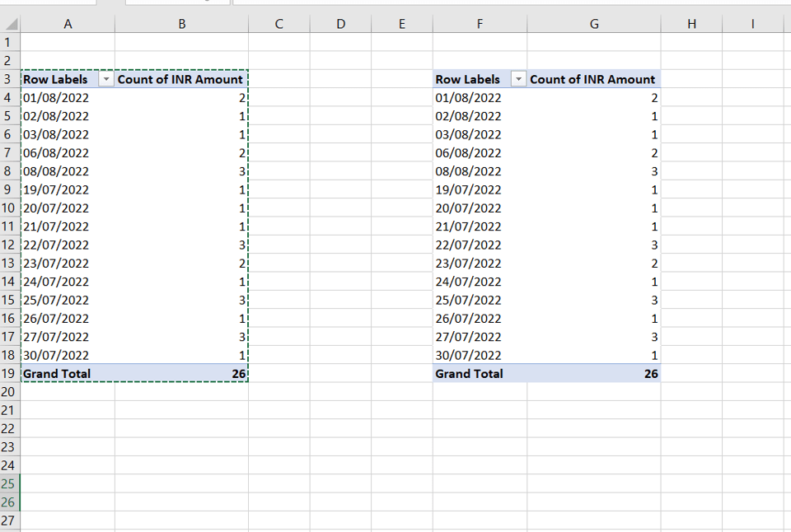Select the empty cell D10
791x532 pixels.
pyautogui.click(x=340, y=208)
